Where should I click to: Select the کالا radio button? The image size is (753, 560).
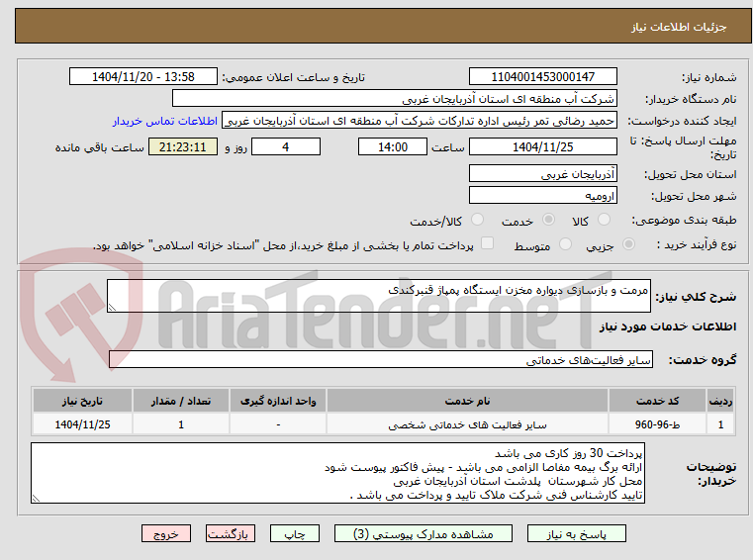(604, 220)
